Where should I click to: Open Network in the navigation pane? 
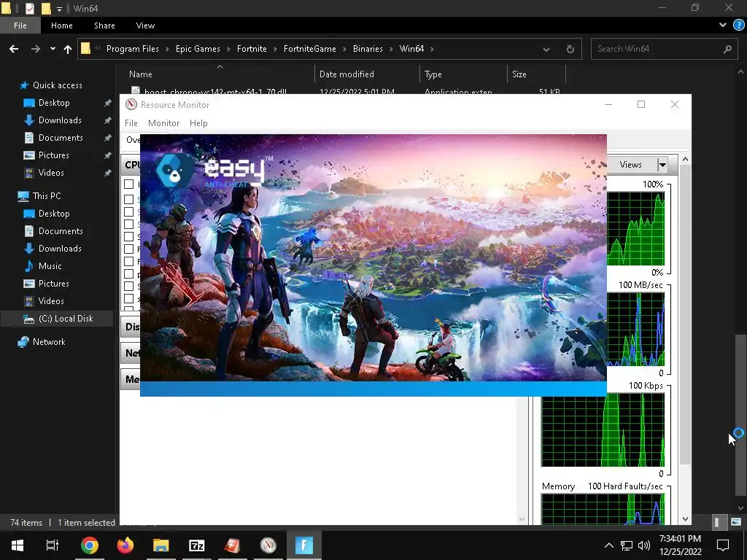(x=49, y=342)
